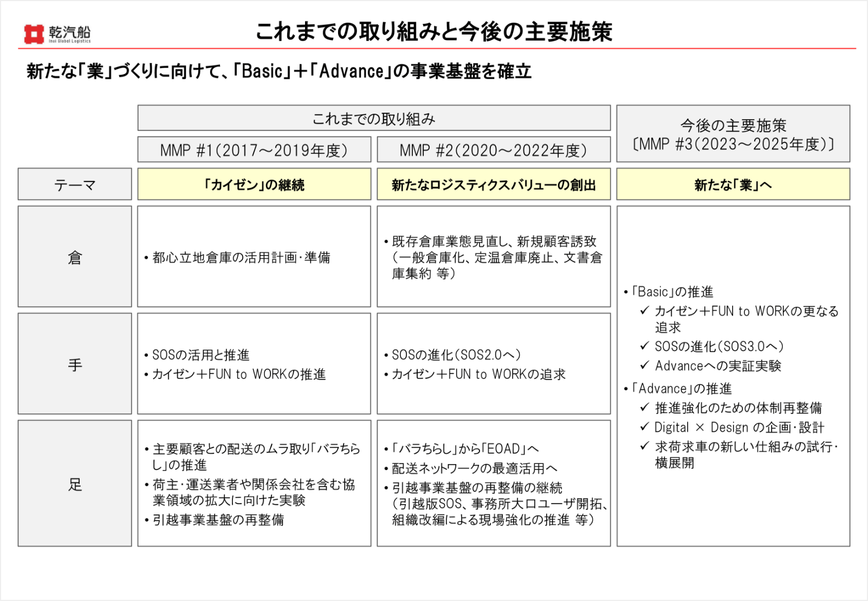Click the 倉 row label

75,257
